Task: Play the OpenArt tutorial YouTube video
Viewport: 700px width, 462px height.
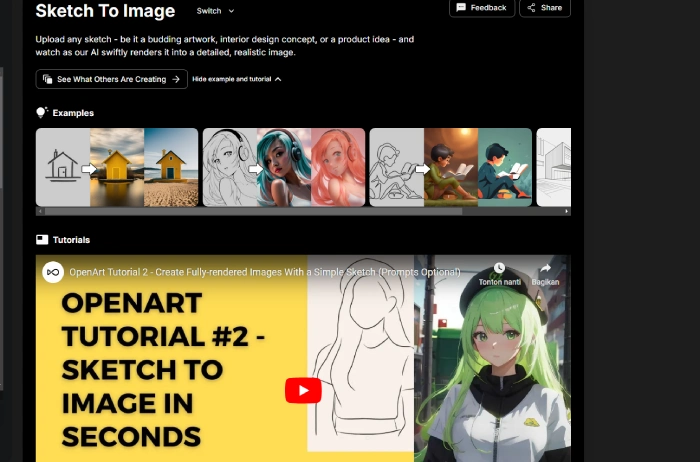Action: 303,391
